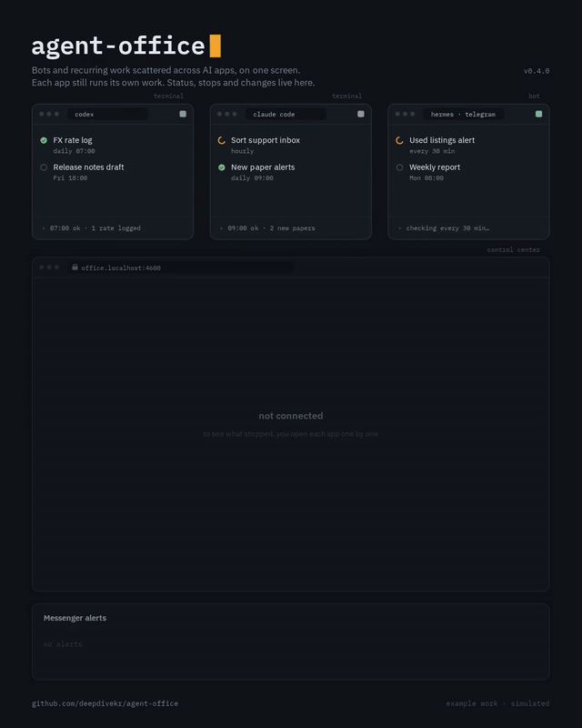The height and width of the screenshot is (728, 582).
Task: Click the empty circle beside Release notes draft
Action: tap(44, 167)
